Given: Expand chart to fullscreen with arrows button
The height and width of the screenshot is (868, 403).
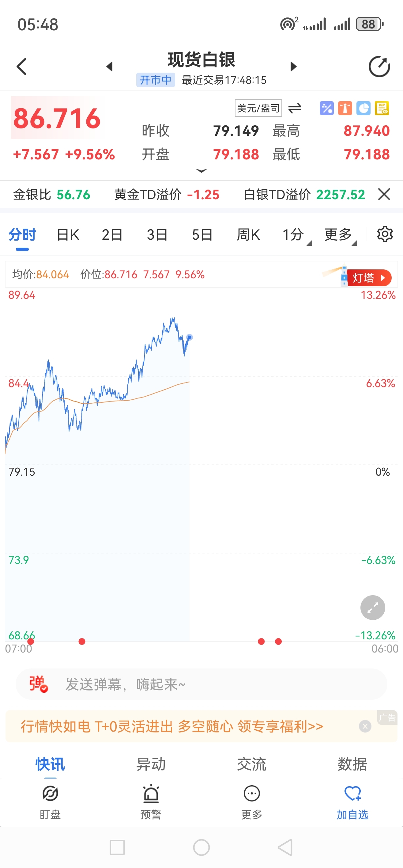Looking at the screenshot, I should tap(372, 607).
